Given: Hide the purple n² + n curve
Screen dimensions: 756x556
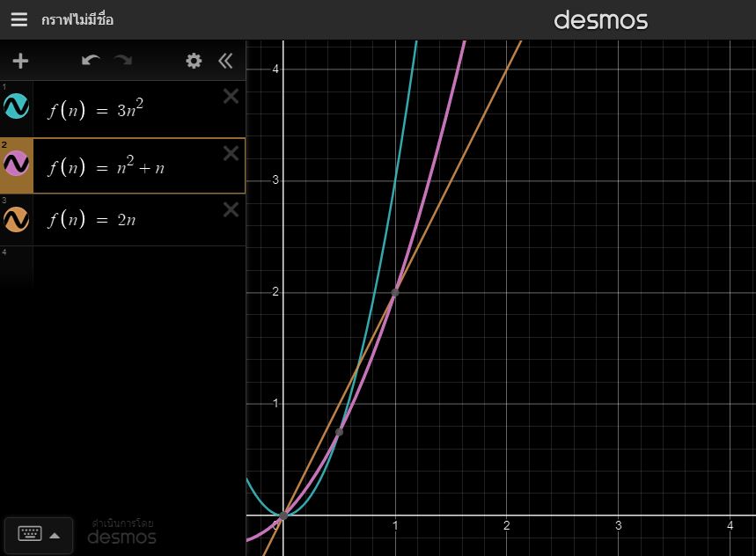Looking at the screenshot, I should (x=17, y=164).
